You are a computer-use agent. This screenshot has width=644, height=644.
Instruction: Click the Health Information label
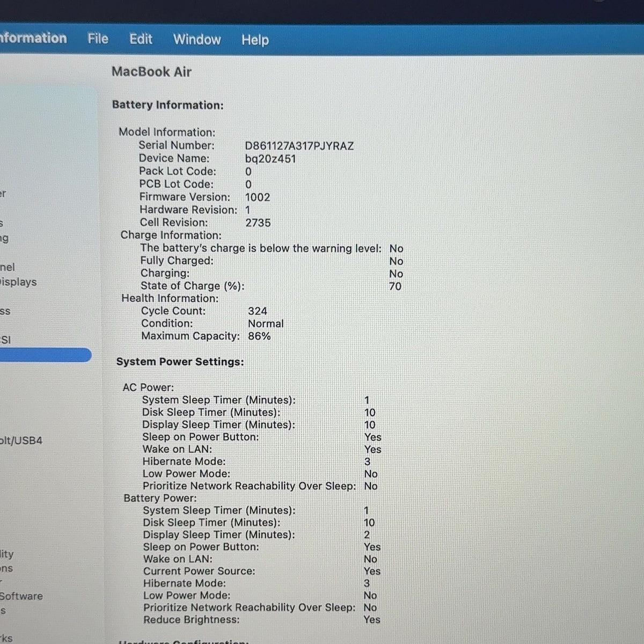[170, 298]
